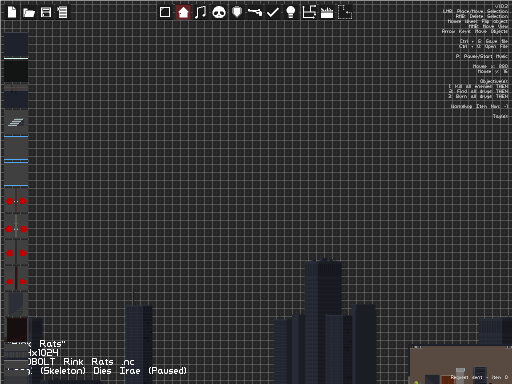
Task: Select the dark maroon room tile in the palette
Action: 17,330
